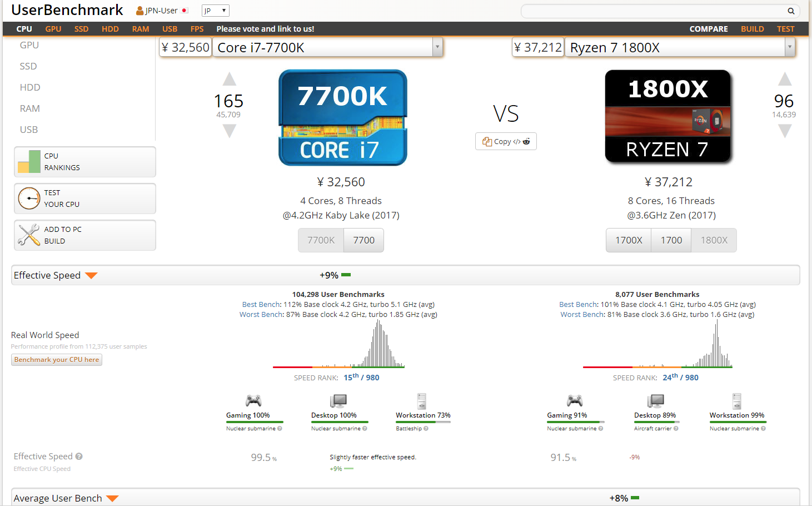
Task: Click Benchmark your CPU here button
Action: [x=57, y=360]
